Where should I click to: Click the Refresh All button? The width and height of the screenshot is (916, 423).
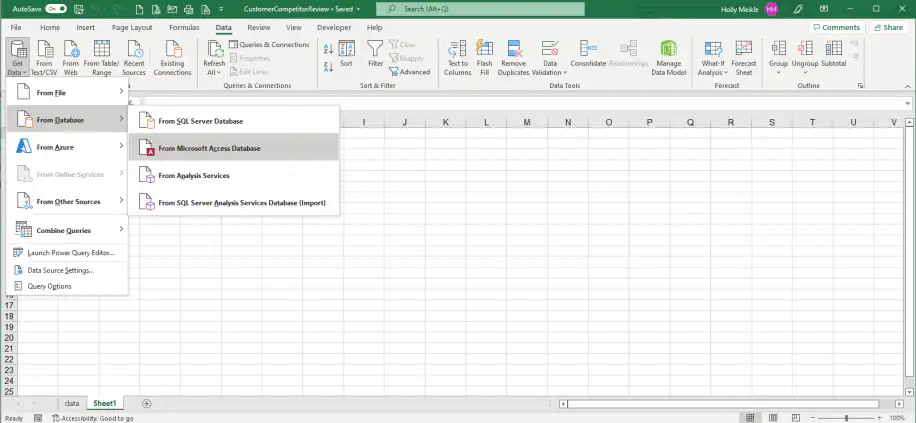(214, 57)
